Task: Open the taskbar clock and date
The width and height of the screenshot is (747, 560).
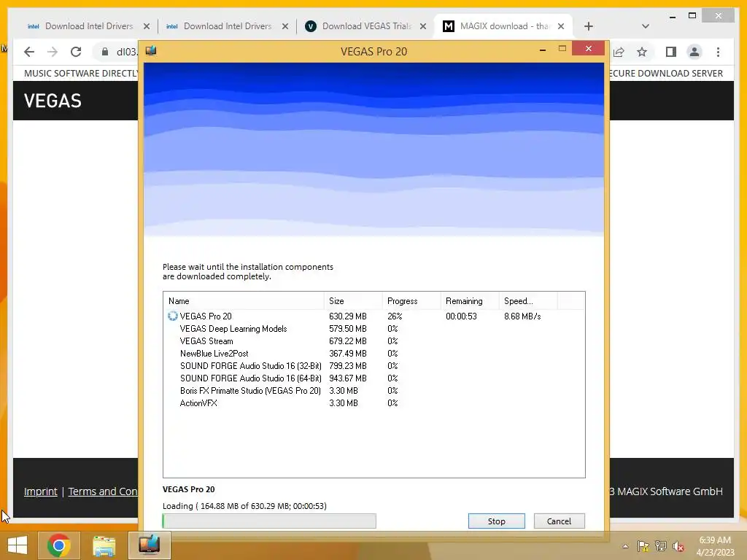Action: tap(715, 546)
